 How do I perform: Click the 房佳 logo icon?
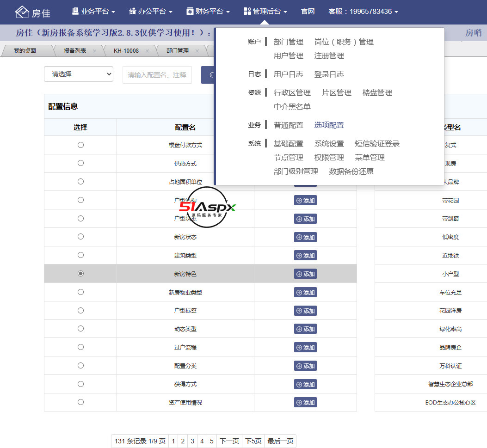point(22,12)
